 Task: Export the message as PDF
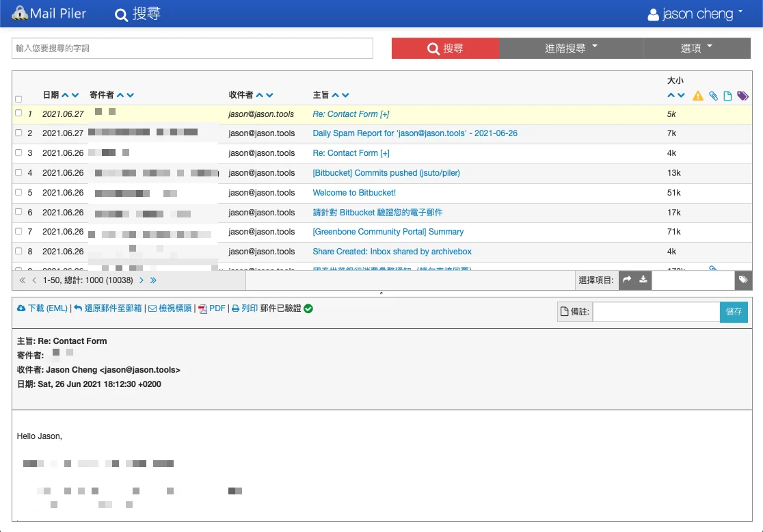click(x=212, y=308)
